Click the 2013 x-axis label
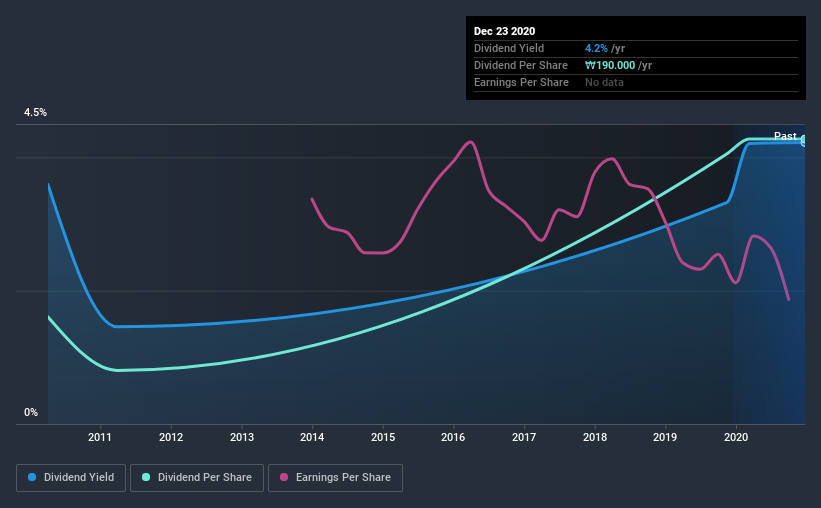Viewport: 821px width, 508px height. pyautogui.click(x=241, y=437)
